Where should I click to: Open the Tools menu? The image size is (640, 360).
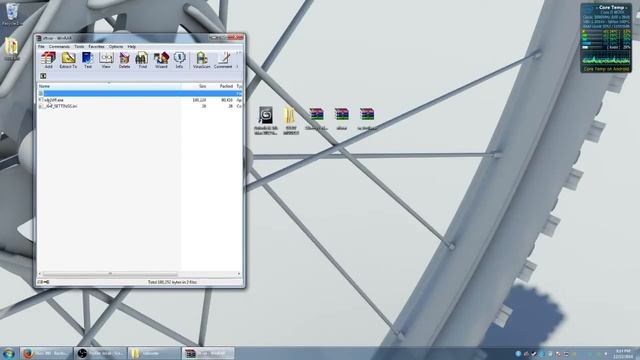pyautogui.click(x=79, y=47)
